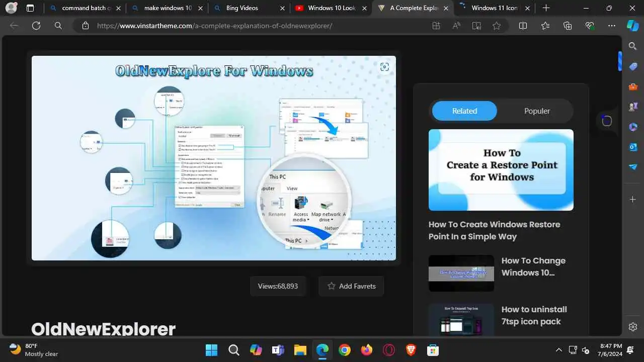
Task: Open the tab actions menu icon
Action: pyautogui.click(x=30, y=8)
